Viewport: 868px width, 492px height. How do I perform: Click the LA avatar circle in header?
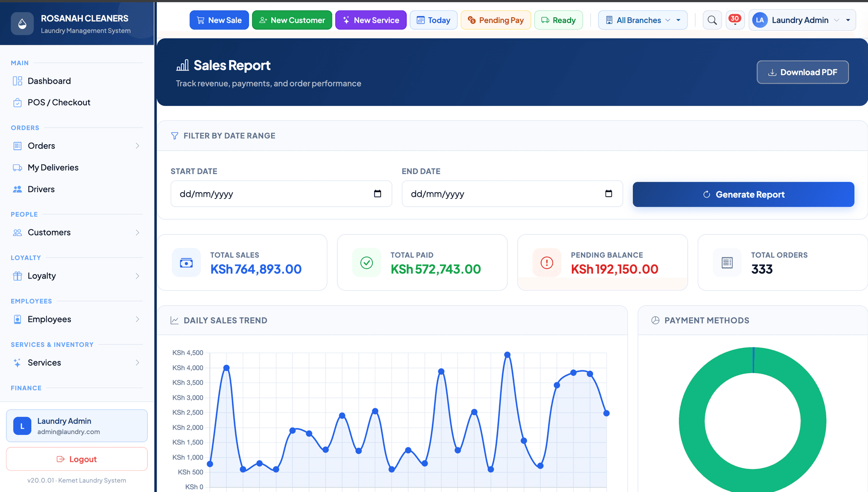760,20
